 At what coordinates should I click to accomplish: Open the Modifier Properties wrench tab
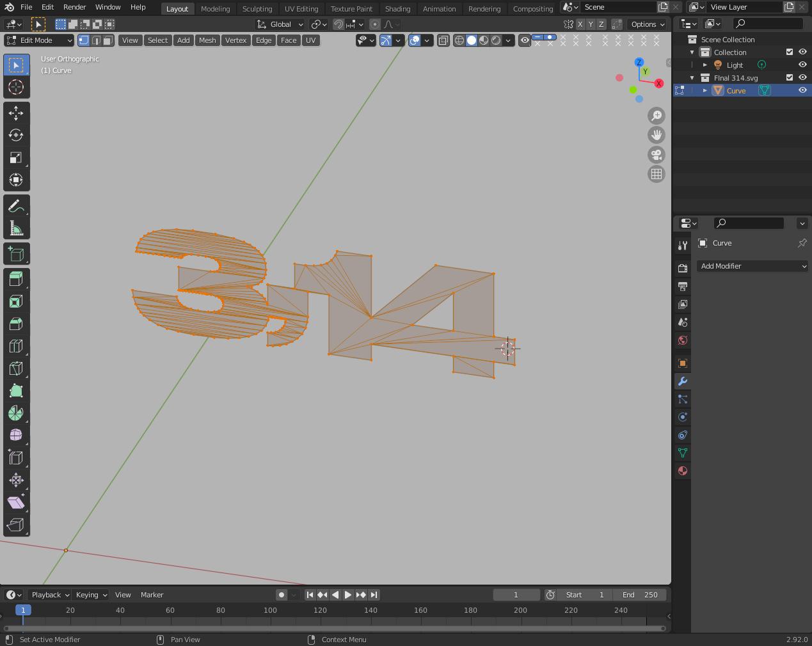tap(682, 381)
